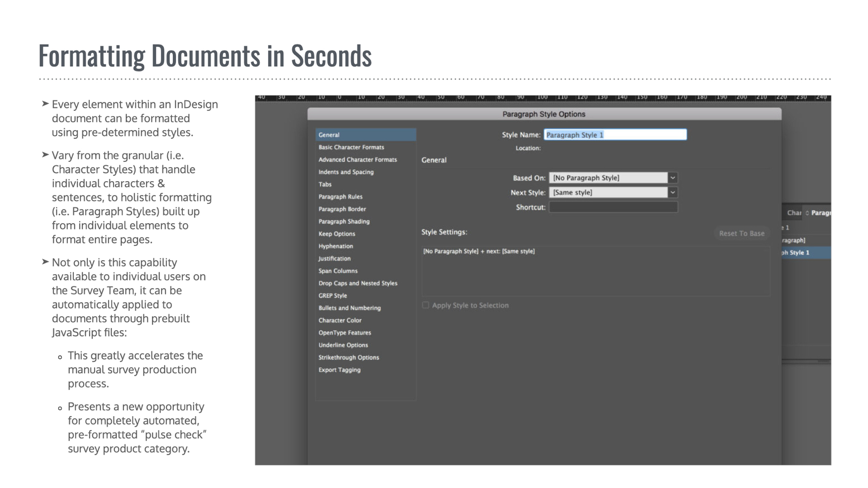Switch to the Character styles panel tab
Viewport: 868px width, 488px height.
[x=794, y=213]
